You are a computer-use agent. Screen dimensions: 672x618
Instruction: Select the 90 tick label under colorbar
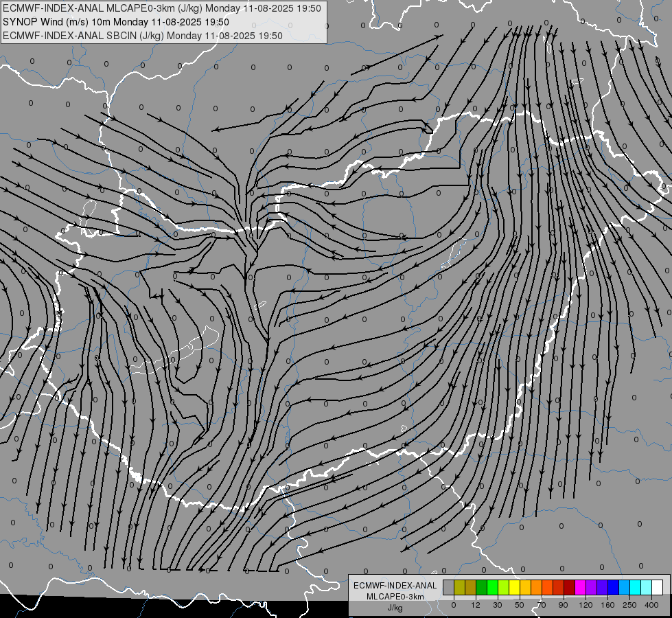[564, 606]
